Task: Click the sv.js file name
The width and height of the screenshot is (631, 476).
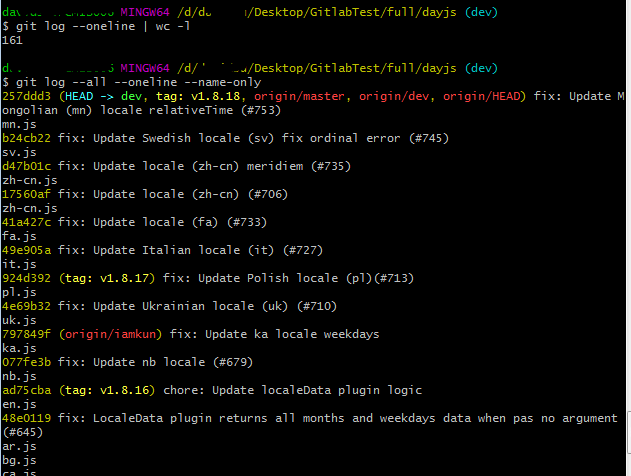Action: 19,151
